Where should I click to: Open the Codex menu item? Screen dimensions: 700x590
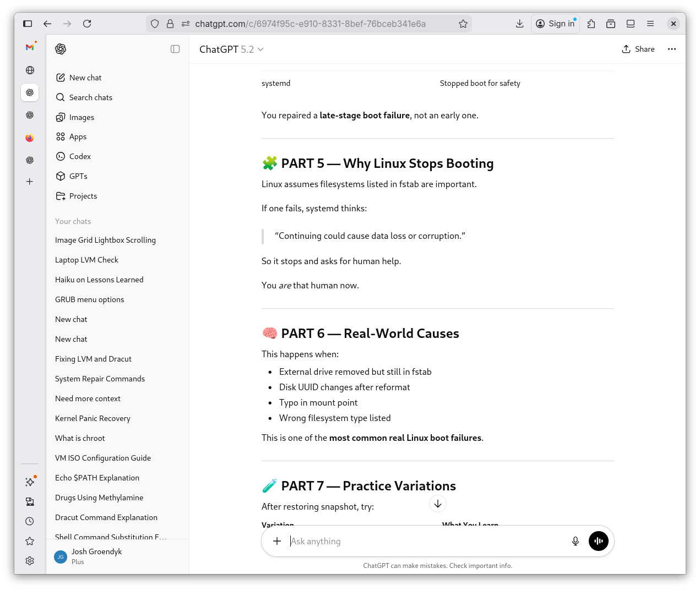point(80,156)
